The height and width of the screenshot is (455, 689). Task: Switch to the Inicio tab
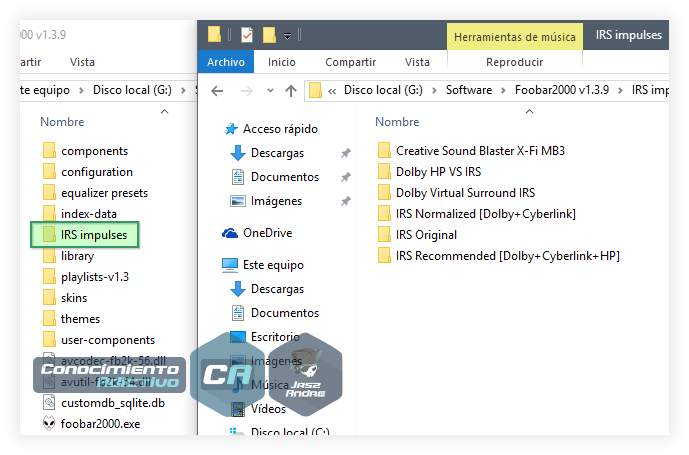282,62
